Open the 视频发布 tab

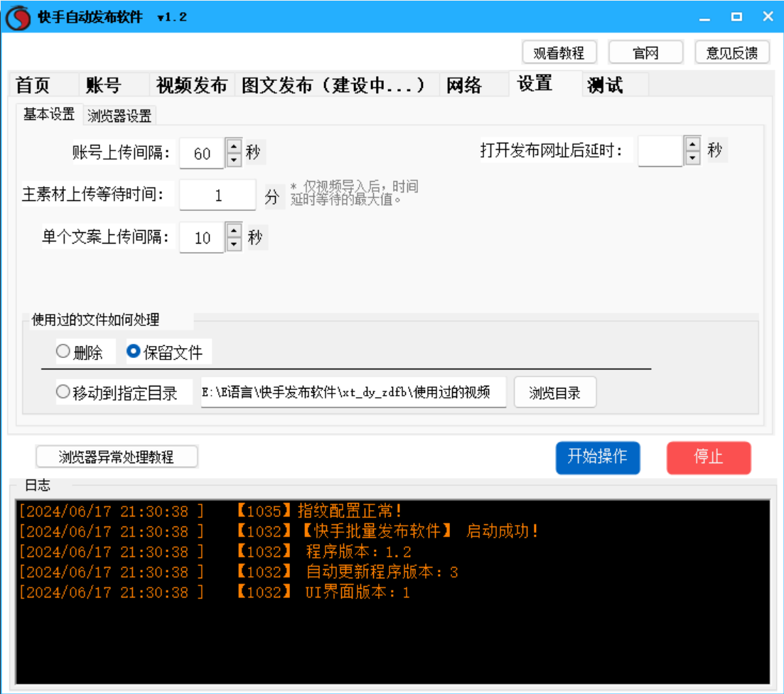(x=191, y=85)
